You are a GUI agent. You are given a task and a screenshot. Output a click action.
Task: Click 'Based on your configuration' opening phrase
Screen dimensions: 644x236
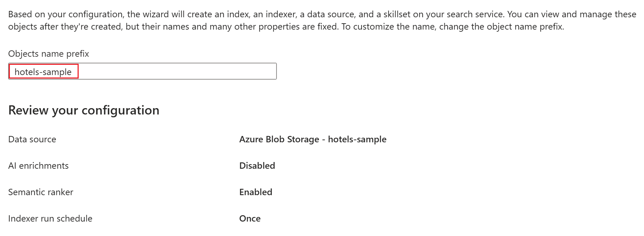[65, 14]
